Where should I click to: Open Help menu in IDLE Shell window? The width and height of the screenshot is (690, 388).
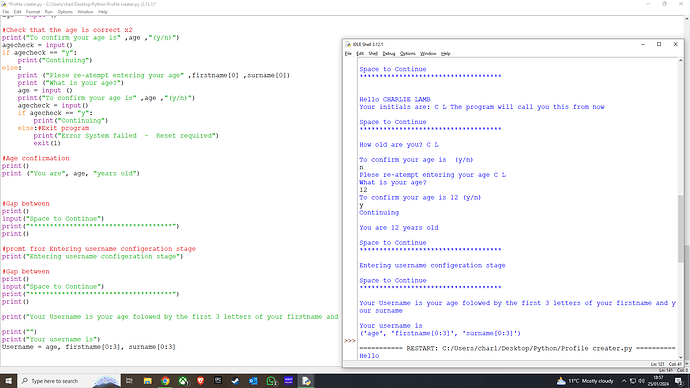pos(445,54)
